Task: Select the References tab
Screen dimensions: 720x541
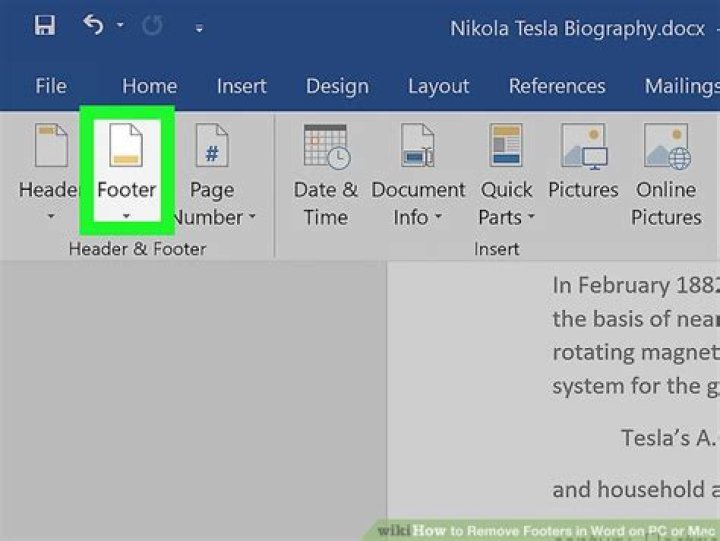Action: (x=557, y=86)
